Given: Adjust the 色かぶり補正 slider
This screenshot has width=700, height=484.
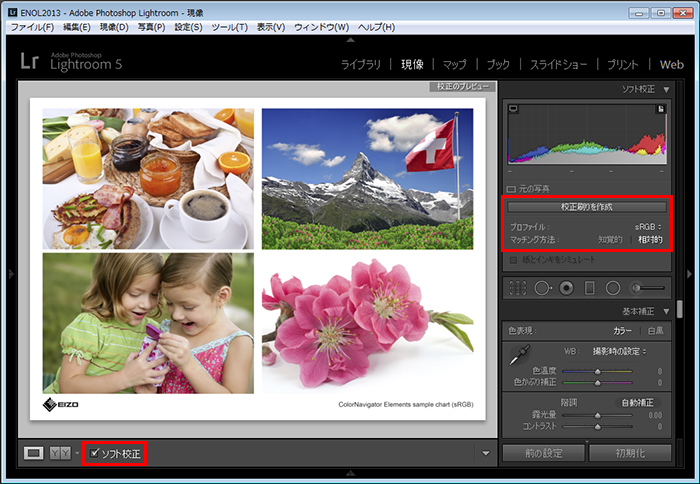Looking at the screenshot, I should [x=597, y=382].
